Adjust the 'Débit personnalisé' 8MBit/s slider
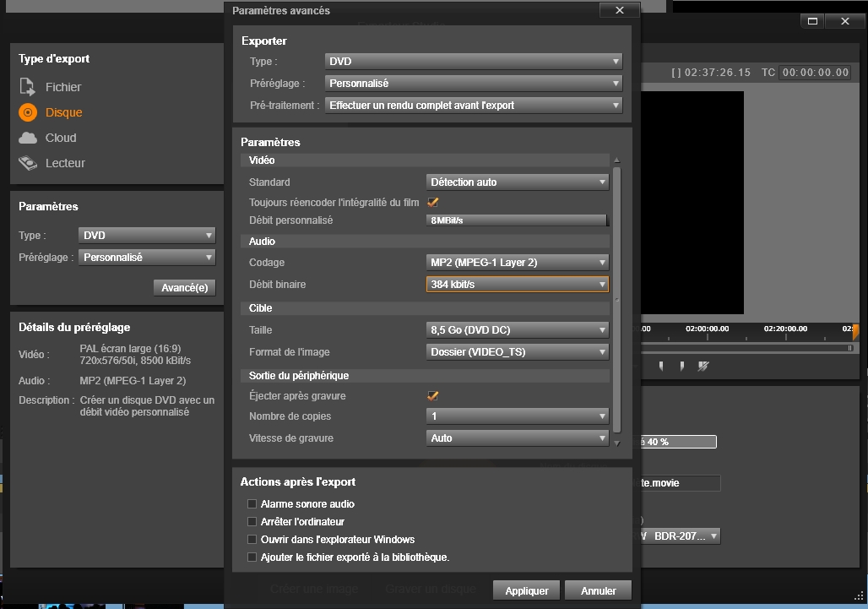 pos(517,220)
